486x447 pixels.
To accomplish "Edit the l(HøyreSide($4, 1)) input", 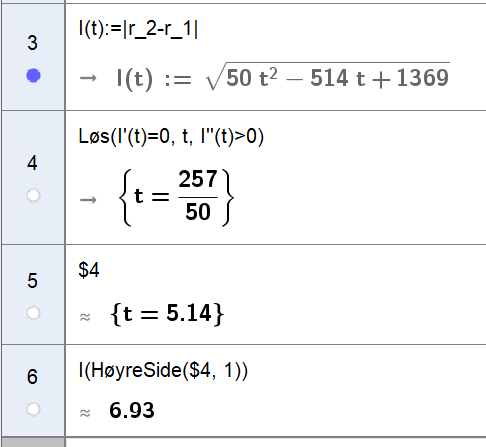I will tap(163, 370).
